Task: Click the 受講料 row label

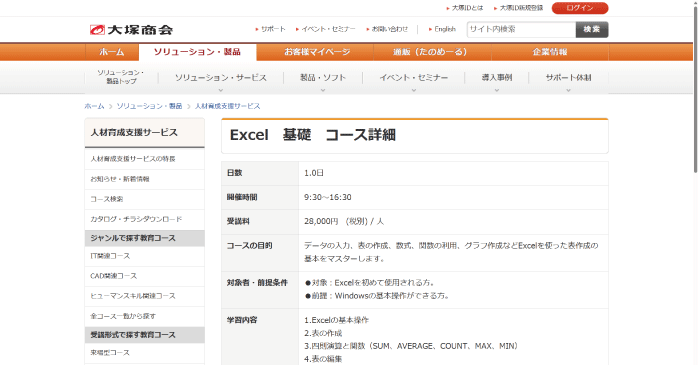Action: click(238, 221)
